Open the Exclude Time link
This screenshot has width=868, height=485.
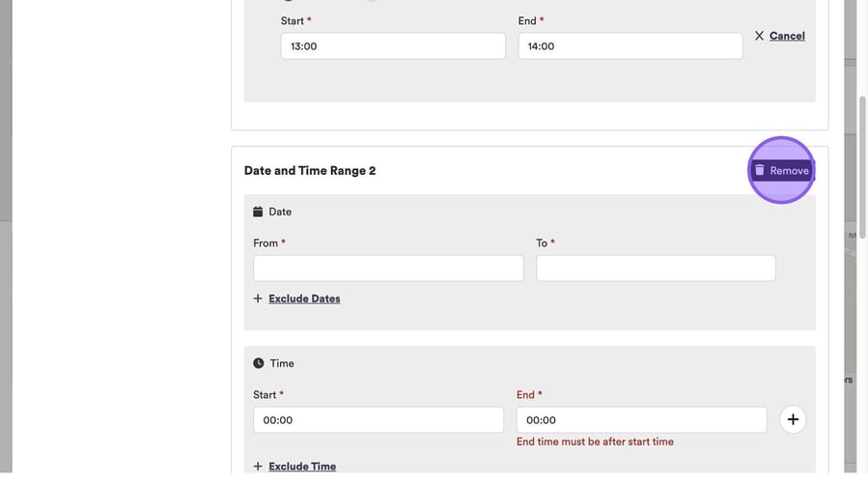pyautogui.click(x=302, y=467)
